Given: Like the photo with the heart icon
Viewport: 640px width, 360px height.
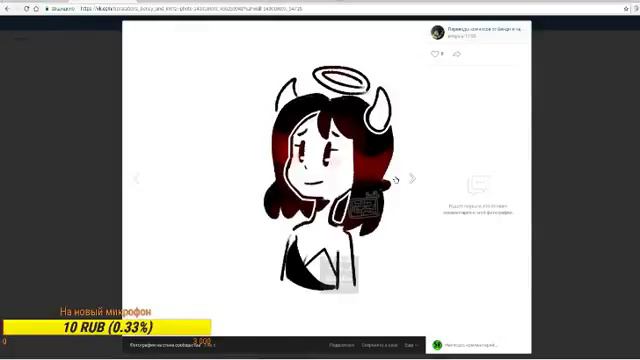Looking at the screenshot, I should 435,54.
